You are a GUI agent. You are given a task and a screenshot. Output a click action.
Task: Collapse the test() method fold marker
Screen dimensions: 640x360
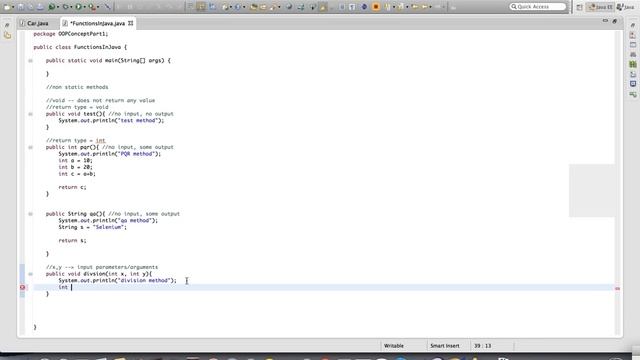click(30, 114)
